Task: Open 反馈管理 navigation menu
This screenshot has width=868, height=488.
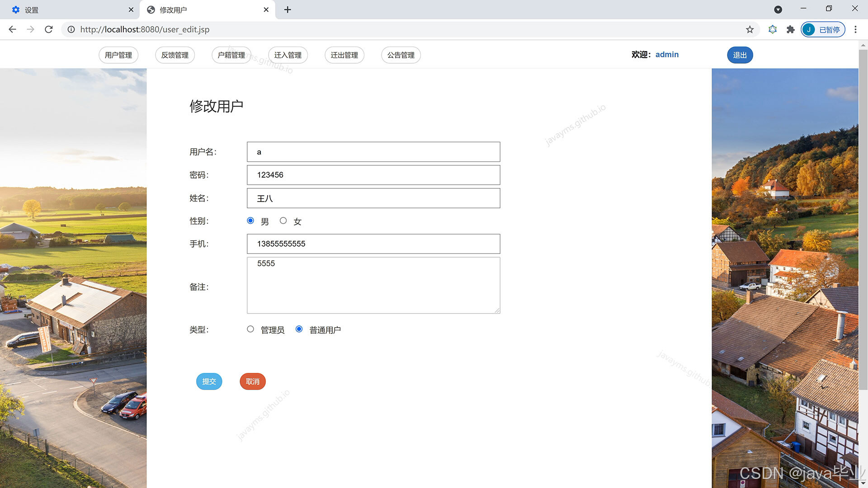Action: [175, 55]
